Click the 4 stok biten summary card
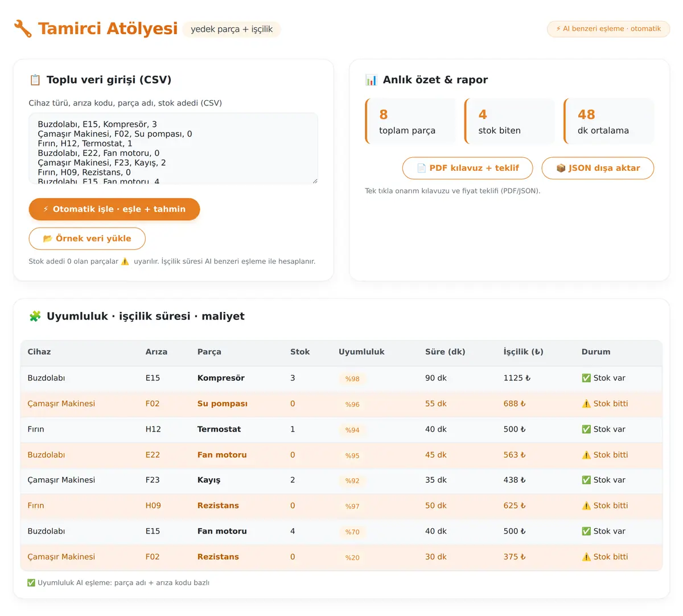The image size is (683, 616). (x=509, y=121)
